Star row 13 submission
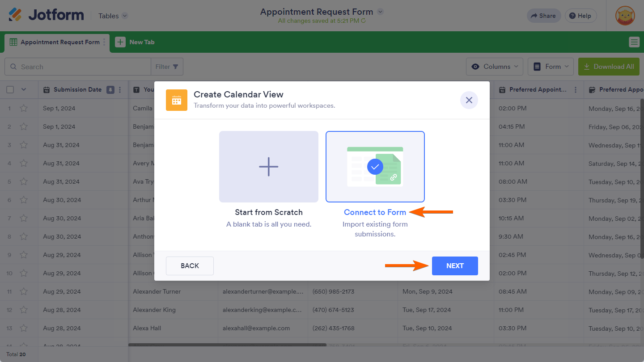 tap(24, 328)
